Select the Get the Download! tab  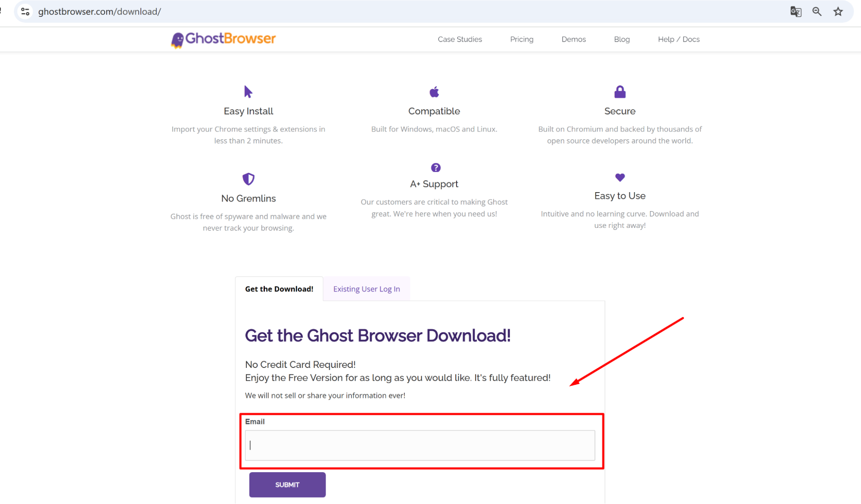(x=279, y=289)
